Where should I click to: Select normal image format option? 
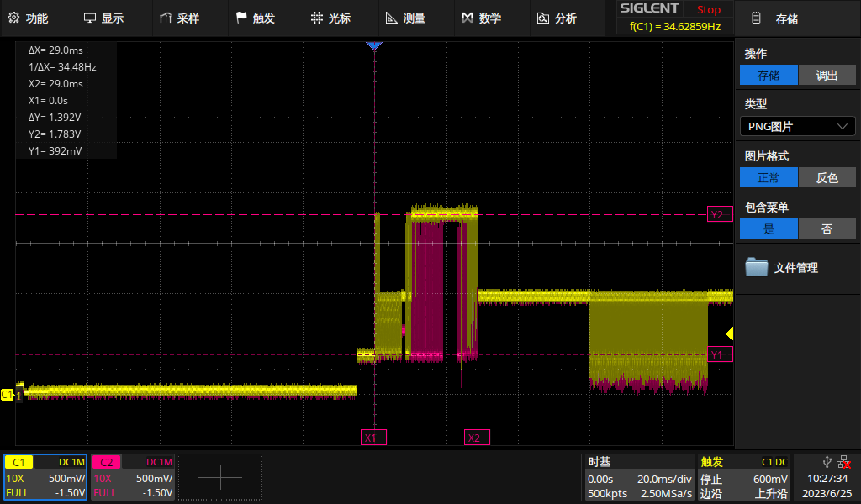[769, 178]
